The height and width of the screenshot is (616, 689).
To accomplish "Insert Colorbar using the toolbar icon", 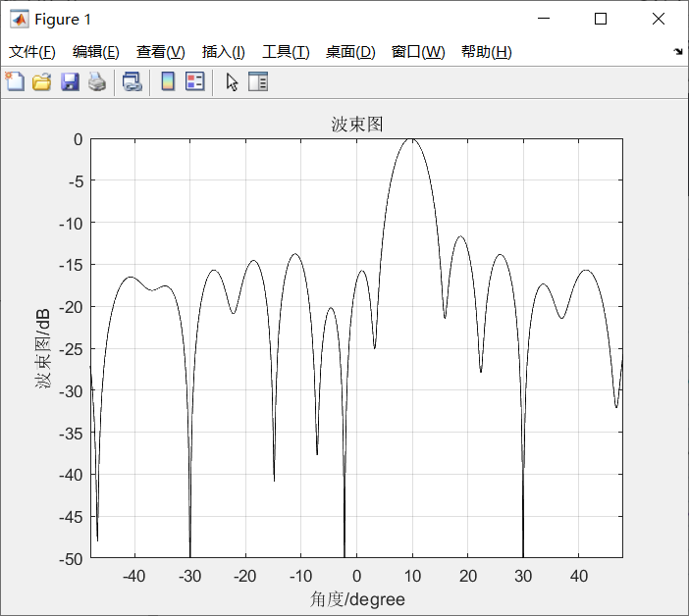I will click(168, 81).
